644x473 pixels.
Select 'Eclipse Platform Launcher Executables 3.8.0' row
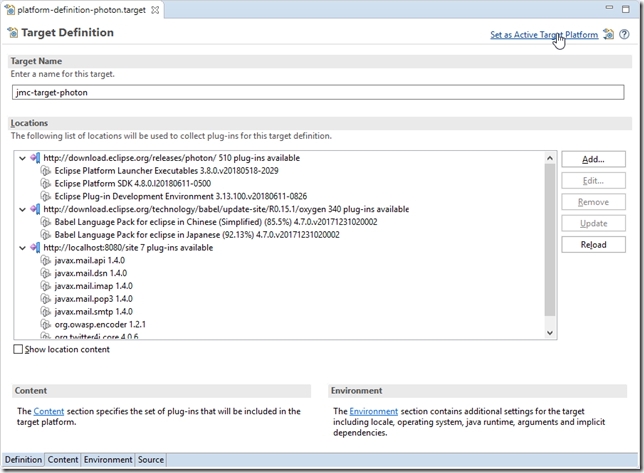[166, 171]
